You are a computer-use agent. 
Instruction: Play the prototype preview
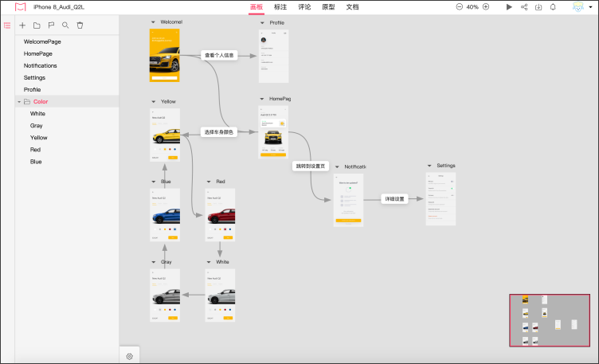509,6
